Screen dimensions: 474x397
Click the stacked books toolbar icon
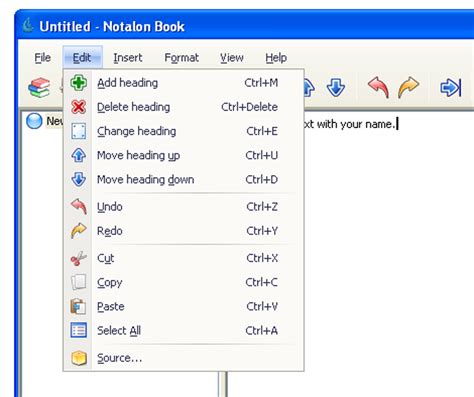click(39, 87)
